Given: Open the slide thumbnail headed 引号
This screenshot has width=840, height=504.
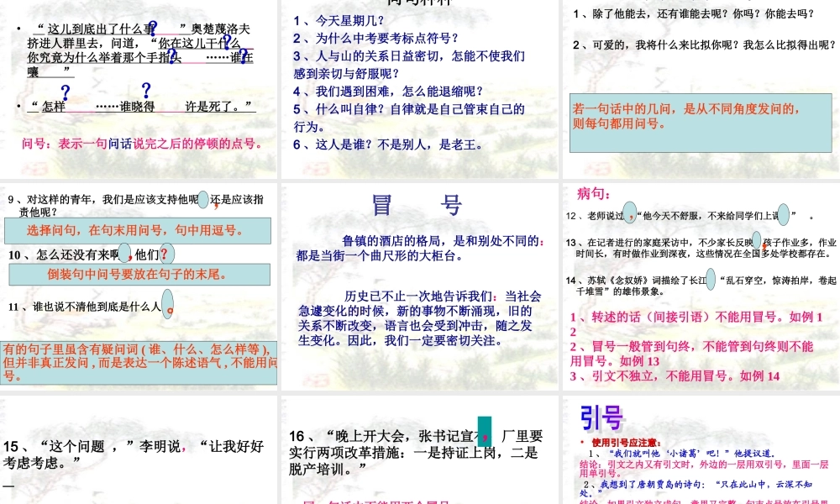Looking at the screenshot, I should pyautogui.click(x=701, y=450).
